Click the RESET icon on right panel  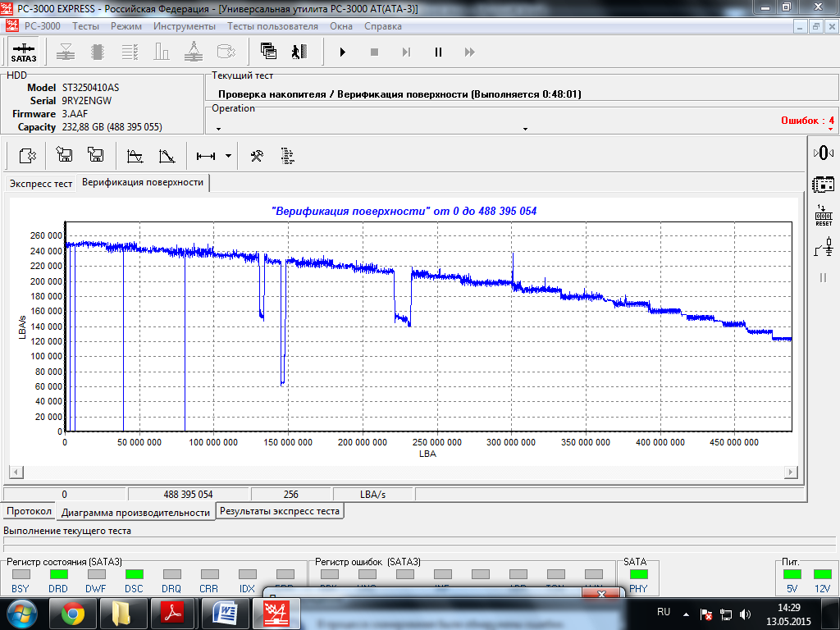824,216
